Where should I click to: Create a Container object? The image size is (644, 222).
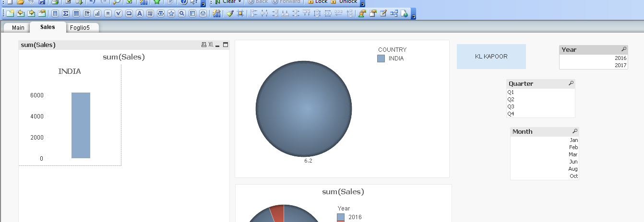pyautogui.click(x=192, y=13)
